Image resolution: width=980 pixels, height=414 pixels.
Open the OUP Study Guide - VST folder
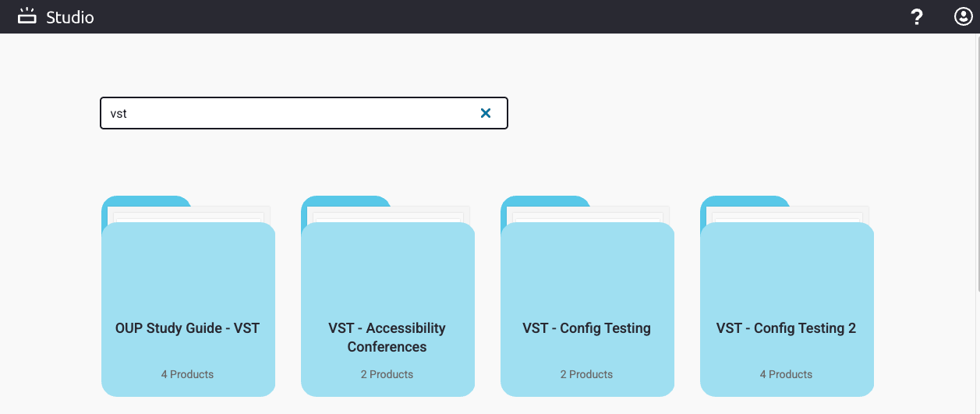pyautogui.click(x=188, y=296)
